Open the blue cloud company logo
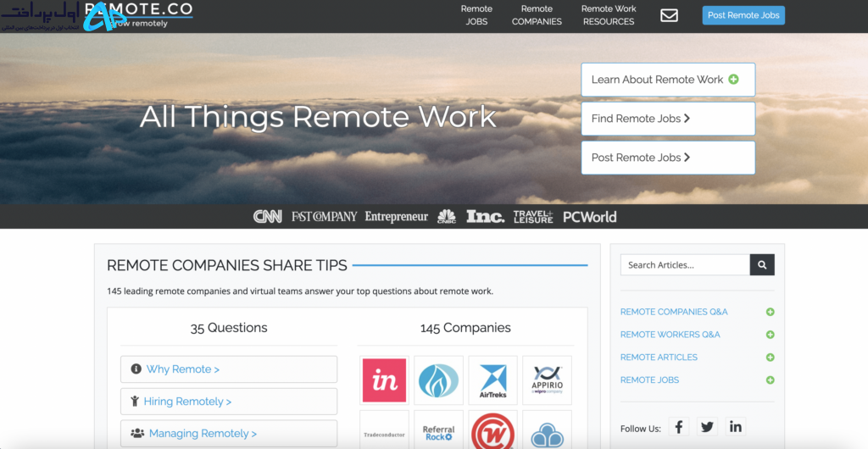868x449 pixels. click(x=547, y=430)
